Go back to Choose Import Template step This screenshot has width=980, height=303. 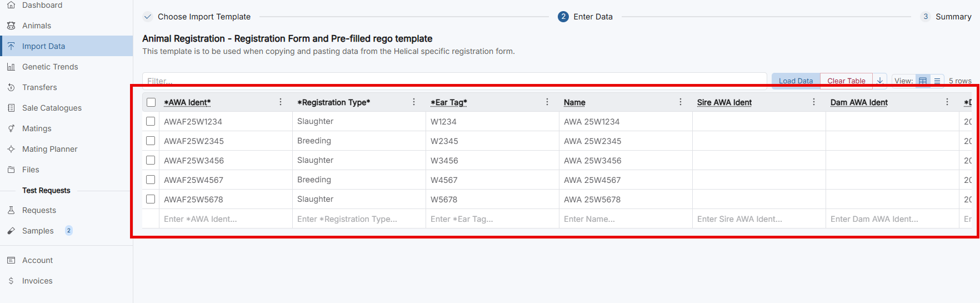pyautogui.click(x=203, y=17)
